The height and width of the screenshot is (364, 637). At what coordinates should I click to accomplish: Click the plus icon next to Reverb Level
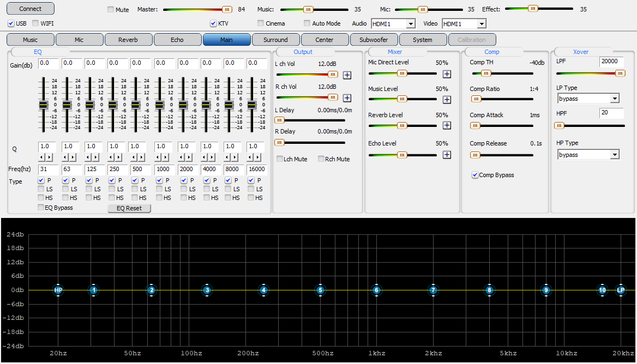coord(447,125)
